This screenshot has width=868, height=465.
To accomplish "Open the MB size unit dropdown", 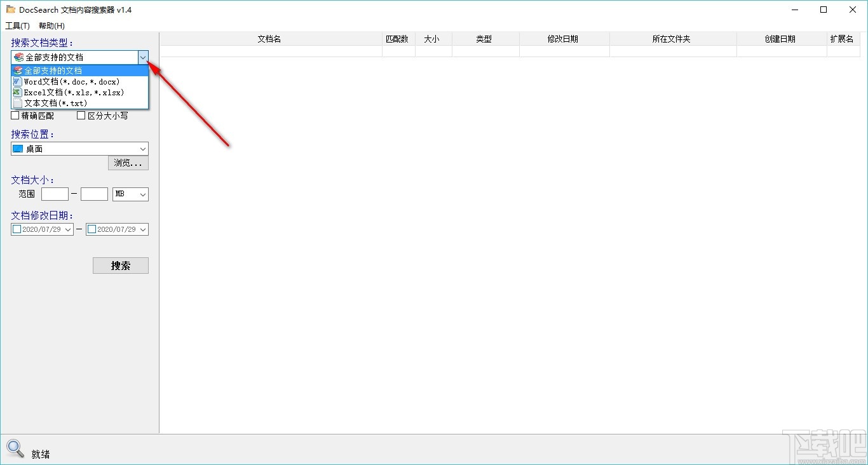I will pyautogui.click(x=144, y=194).
